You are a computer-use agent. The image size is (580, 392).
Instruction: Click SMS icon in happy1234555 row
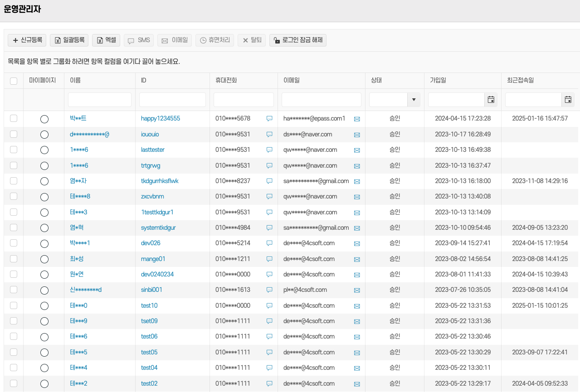coord(269,119)
